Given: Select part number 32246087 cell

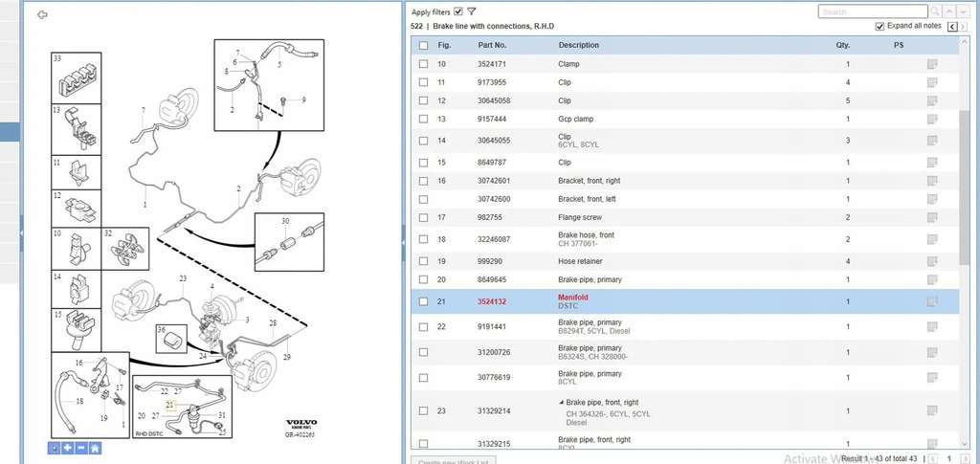Looking at the screenshot, I should [x=493, y=239].
